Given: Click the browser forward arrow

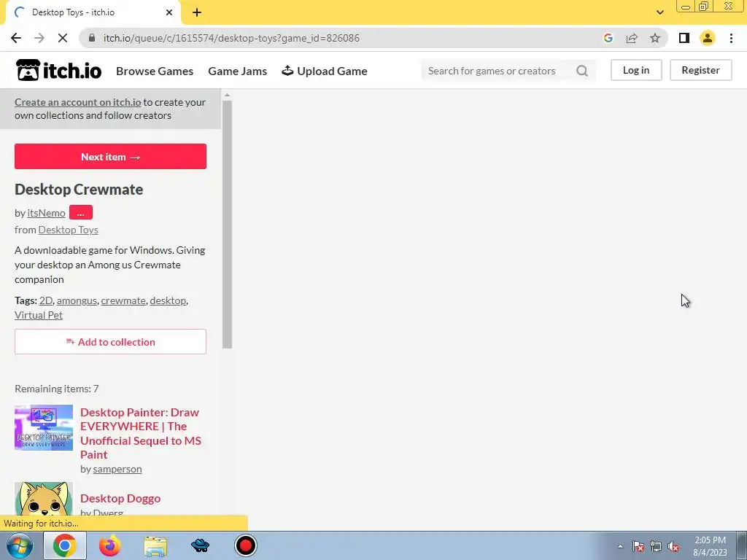Looking at the screenshot, I should (x=39, y=38).
